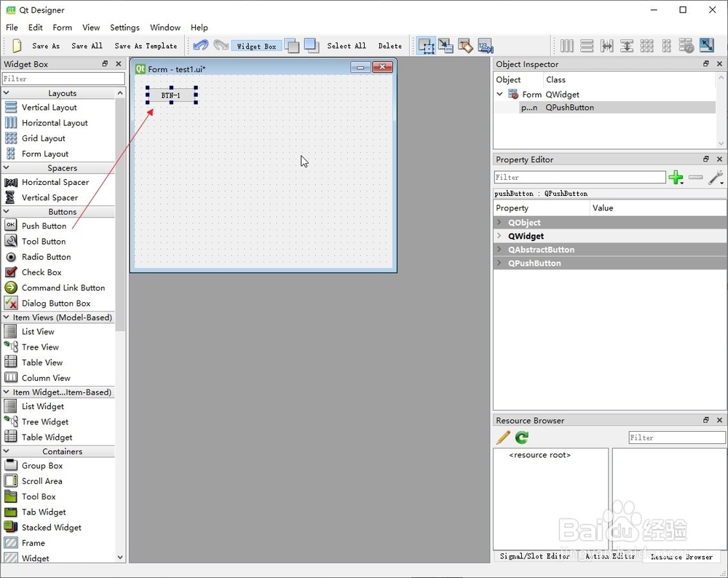This screenshot has height=578, width=728.
Task: Click Lay Out in a Form Layout icon
Action: tap(666, 45)
